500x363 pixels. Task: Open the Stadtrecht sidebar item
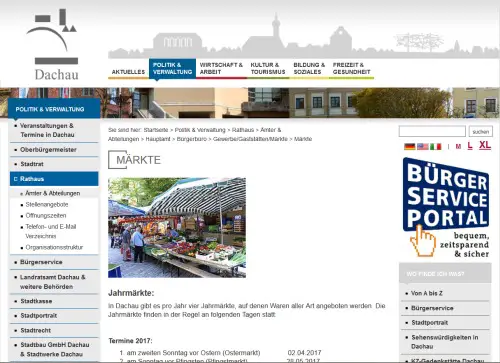pos(54,330)
